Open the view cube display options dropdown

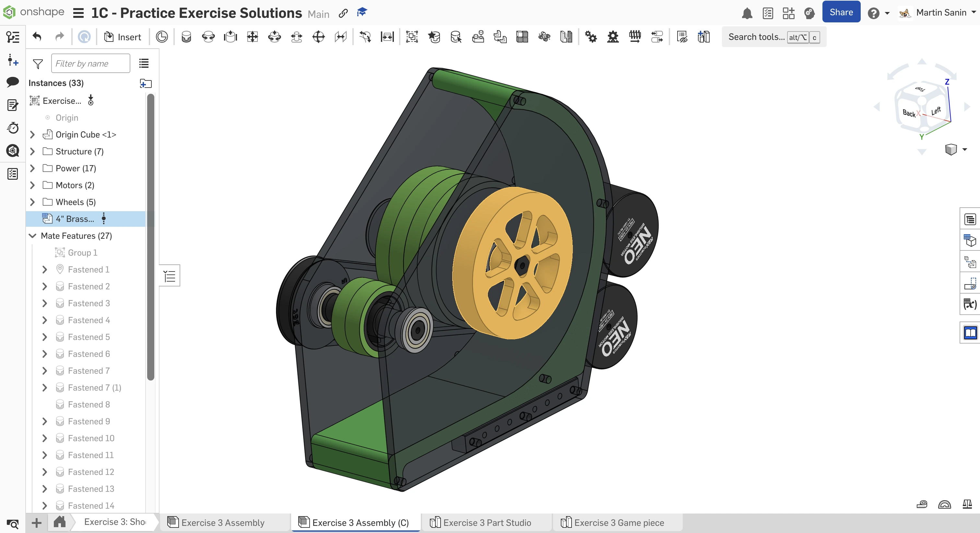[964, 149]
